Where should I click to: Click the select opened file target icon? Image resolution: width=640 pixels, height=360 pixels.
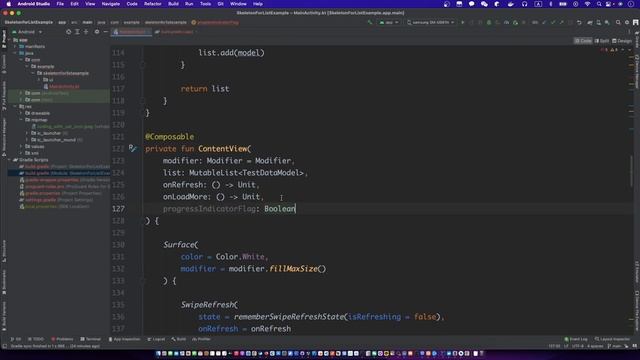click(68, 32)
